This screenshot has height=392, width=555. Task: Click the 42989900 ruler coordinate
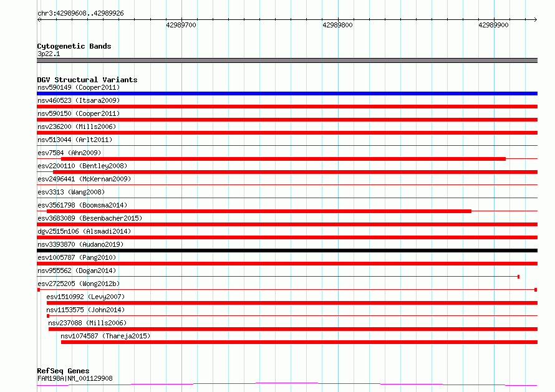pos(493,25)
